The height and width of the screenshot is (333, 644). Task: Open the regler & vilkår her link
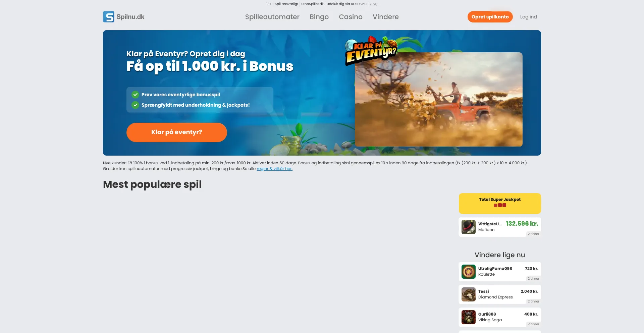(274, 169)
